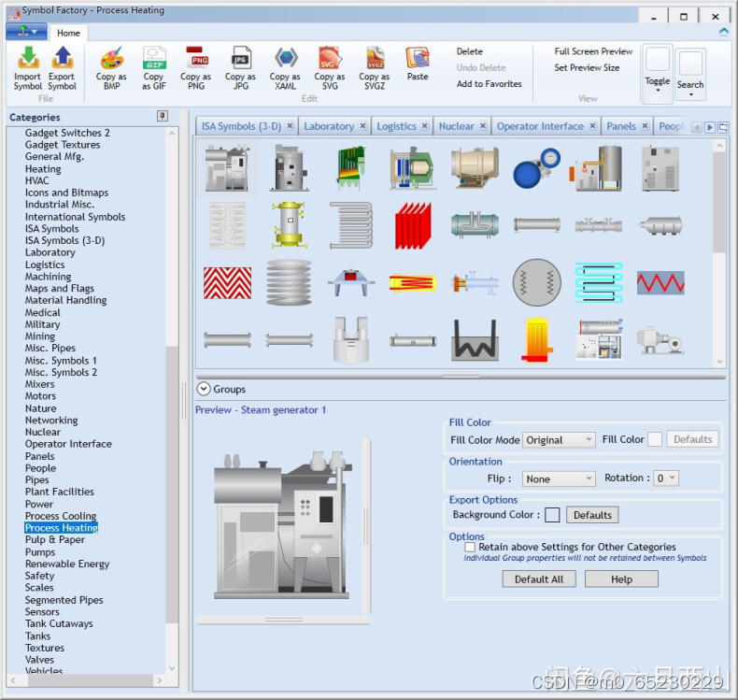Click the symbol gallery scrollbar down arrow
This screenshot has width=738, height=700.
click(719, 362)
